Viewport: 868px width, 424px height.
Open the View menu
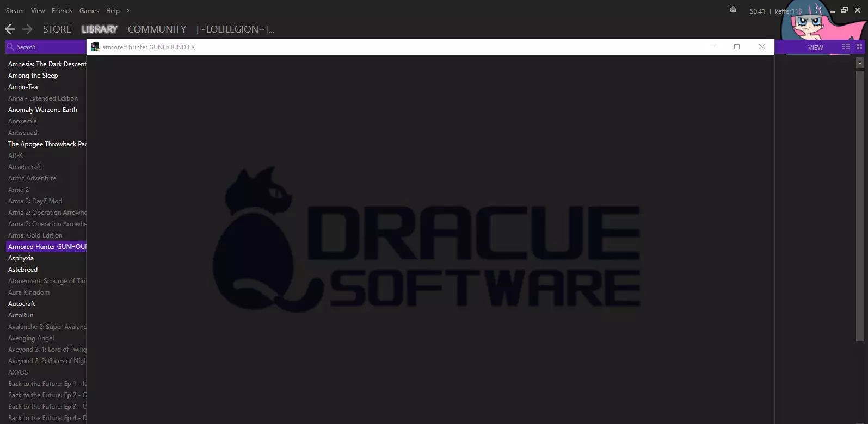(38, 11)
